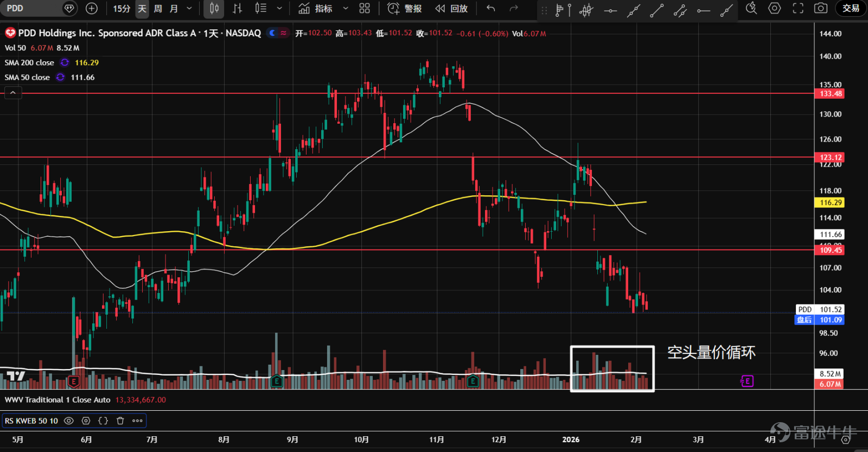This screenshot has height=452, width=868.
Task: Select the 空头量价循环 text annotation
Action: pyautogui.click(x=711, y=353)
